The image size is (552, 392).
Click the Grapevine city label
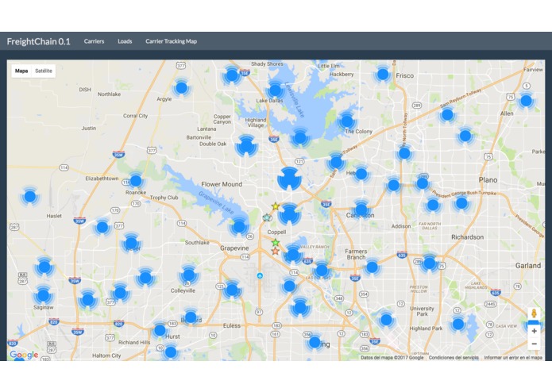pyautogui.click(x=234, y=248)
